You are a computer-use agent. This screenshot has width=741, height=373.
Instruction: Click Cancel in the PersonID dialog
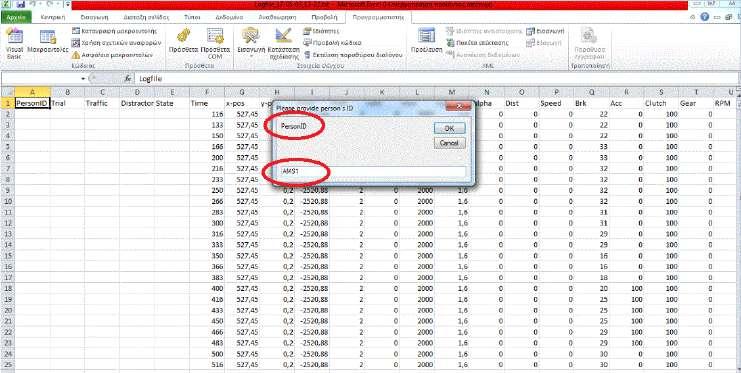pos(449,143)
